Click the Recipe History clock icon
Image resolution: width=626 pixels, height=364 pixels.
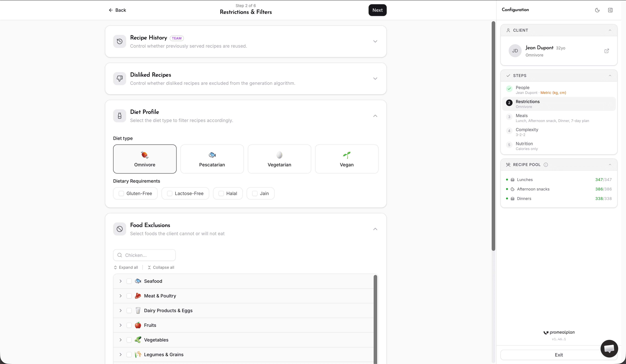pos(119,41)
